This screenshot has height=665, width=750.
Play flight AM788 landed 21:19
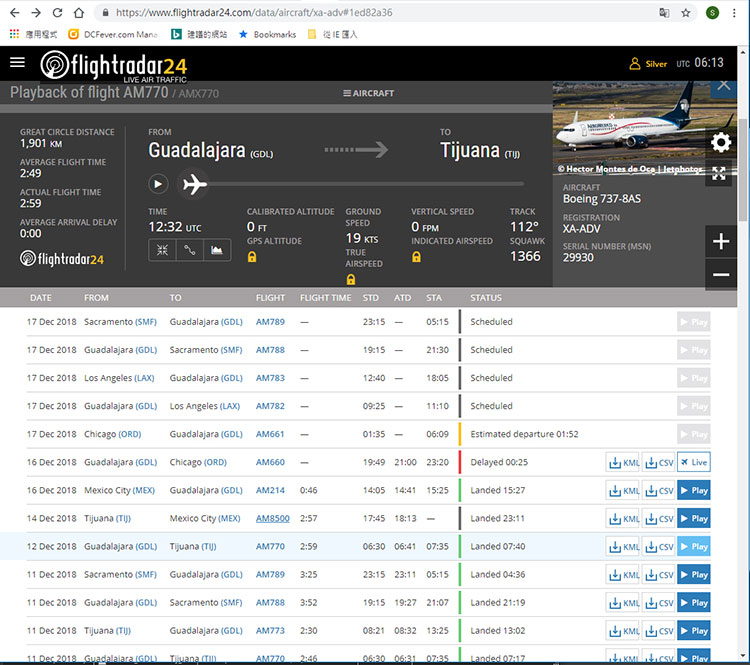point(694,603)
